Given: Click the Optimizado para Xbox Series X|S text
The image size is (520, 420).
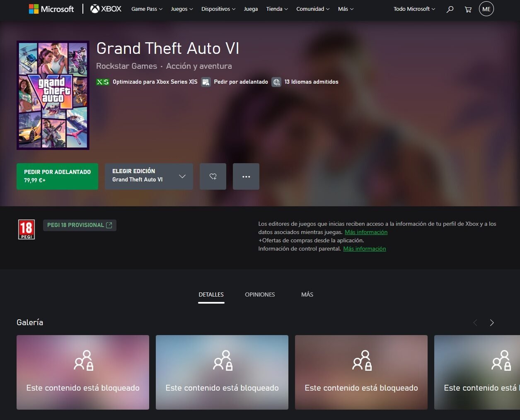Looking at the screenshot, I should 155,82.
